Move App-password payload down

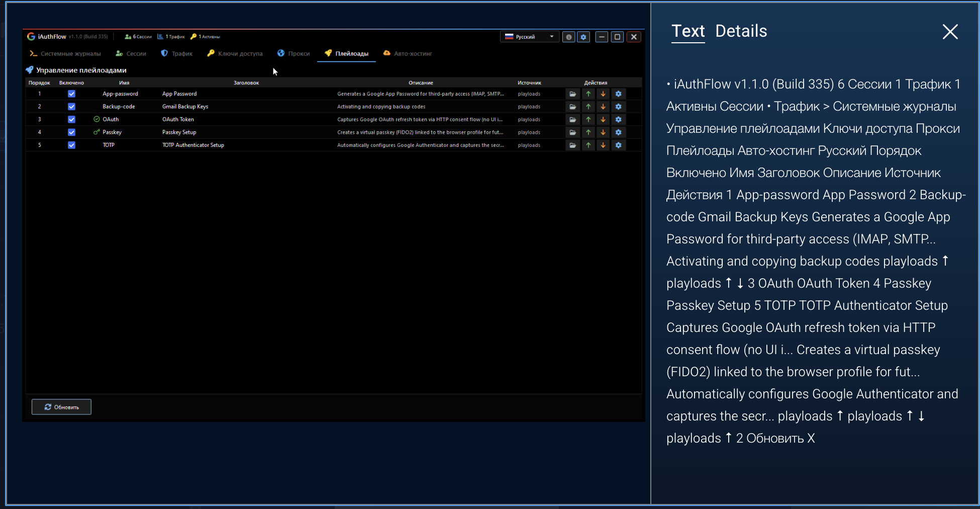603,94
